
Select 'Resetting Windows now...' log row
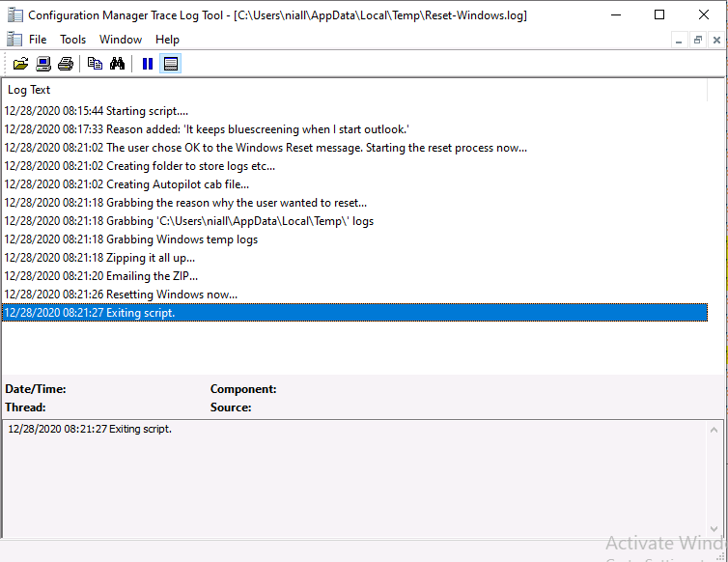click(x=354, y=295)
